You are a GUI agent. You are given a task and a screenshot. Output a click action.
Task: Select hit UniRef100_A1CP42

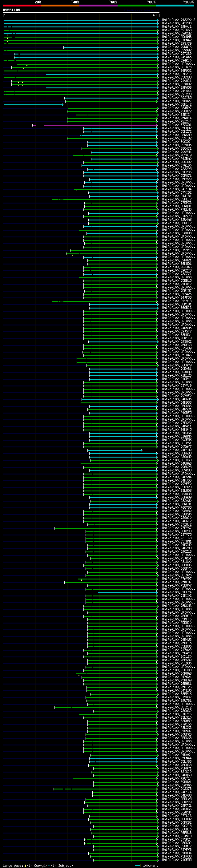click(x=176, y=379)
